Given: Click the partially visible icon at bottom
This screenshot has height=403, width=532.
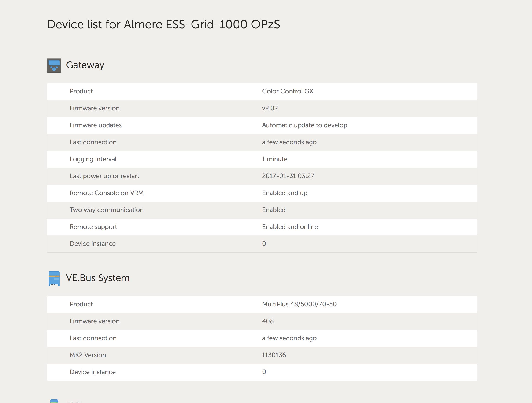Looking at the screenshot, I should 54,401.
